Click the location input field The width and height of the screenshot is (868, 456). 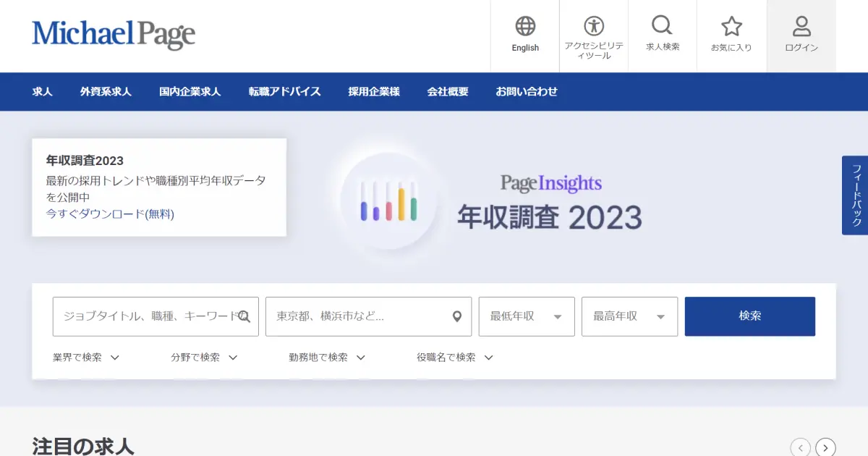pos(368,316)
